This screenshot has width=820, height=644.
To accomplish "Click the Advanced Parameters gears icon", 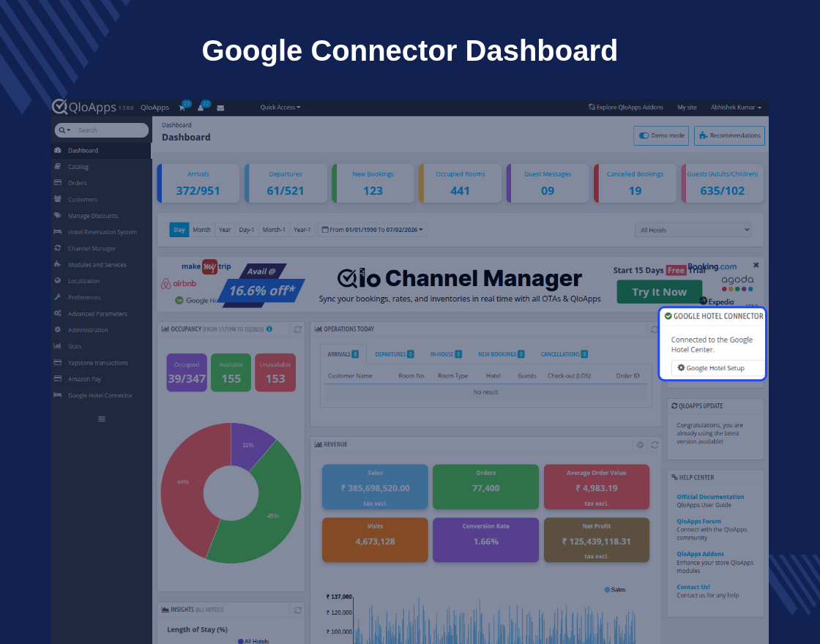I will point(58,313).
